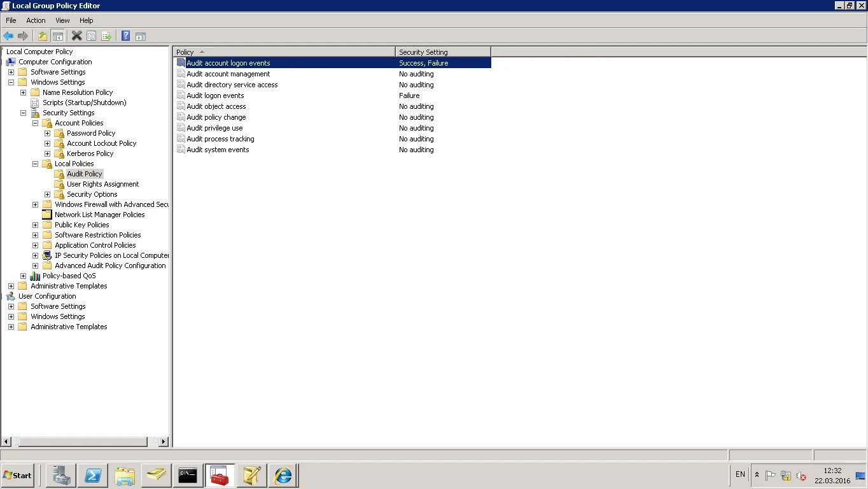This screenshot has width=868, height=489.
Task: Select Network List Manager Policies
Action: click(x=99, y=215)
